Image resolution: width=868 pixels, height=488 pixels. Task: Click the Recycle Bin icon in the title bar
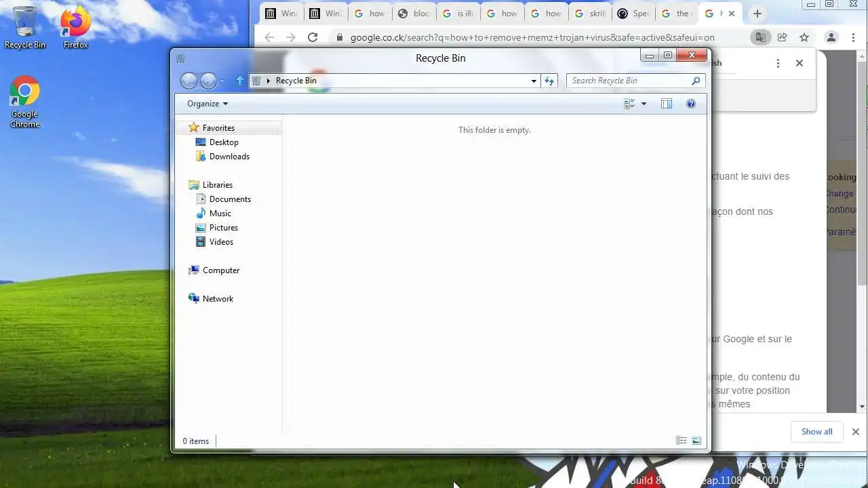click(x=180, y=58)
